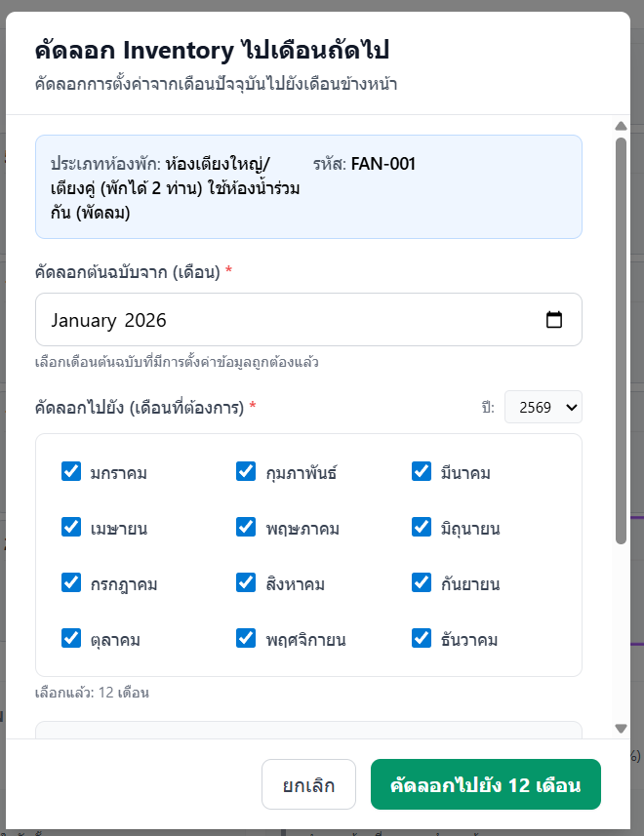Toggle the พฤษภาคม checkbox

tap(246, 528)
